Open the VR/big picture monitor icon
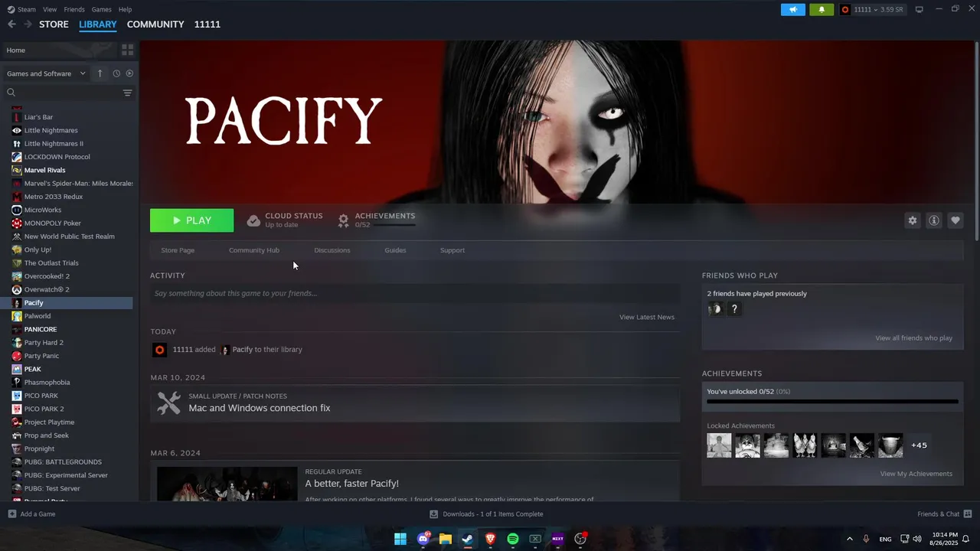This screenshot has height=551, width=980. click(x=920, y=9)
